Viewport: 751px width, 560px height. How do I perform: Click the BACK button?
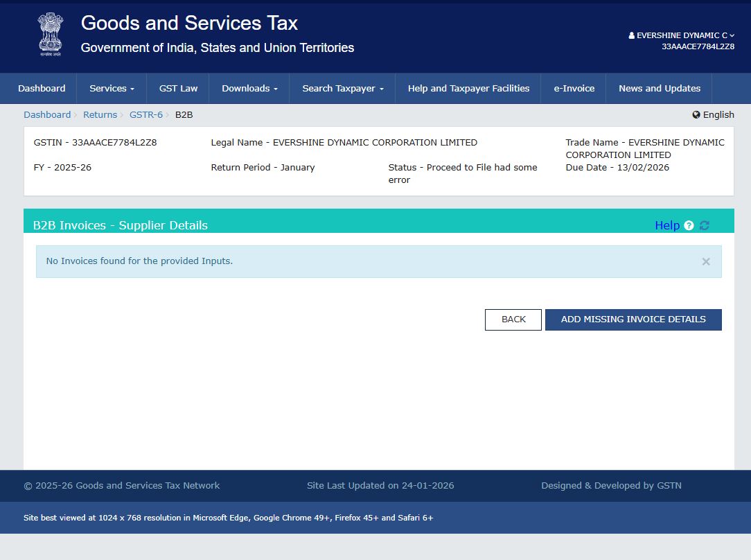click(x=513, y=320)
